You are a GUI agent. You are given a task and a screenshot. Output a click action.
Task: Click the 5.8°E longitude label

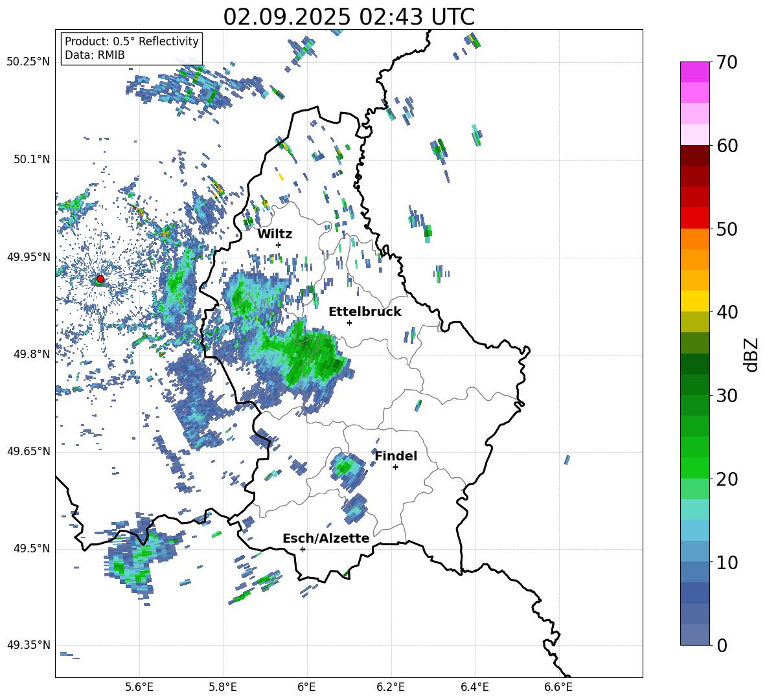(223, 688)
